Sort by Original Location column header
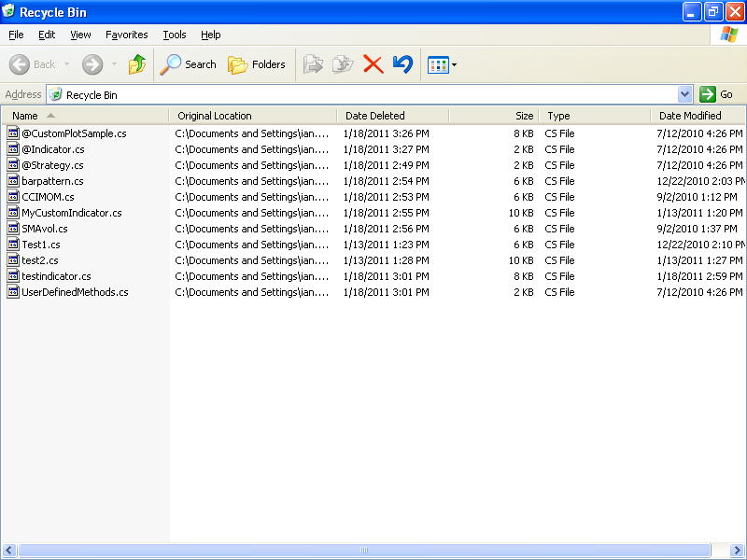 tap(252, 116)
